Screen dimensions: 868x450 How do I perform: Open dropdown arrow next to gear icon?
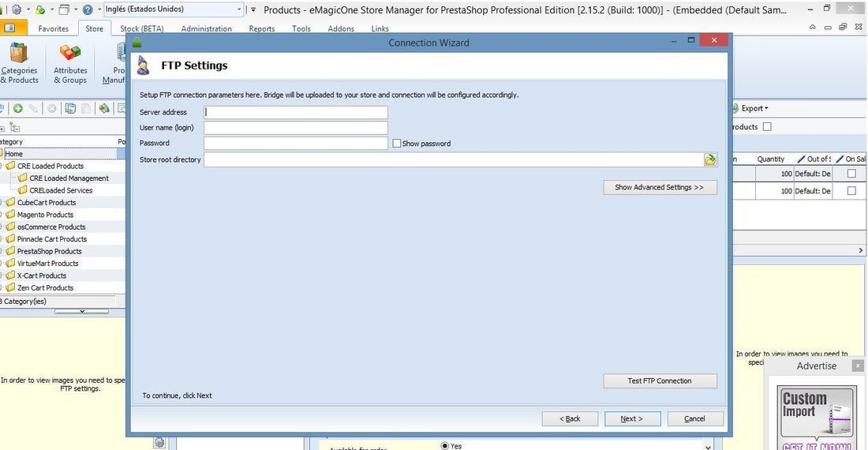coord(27,9)
